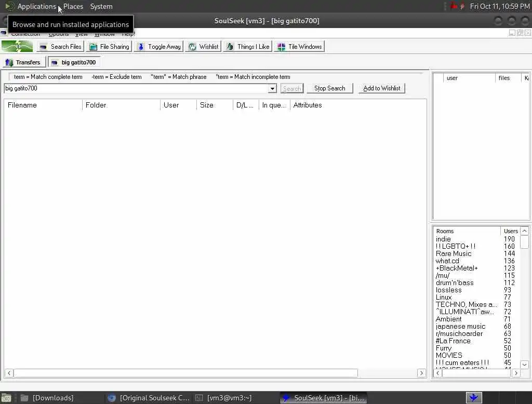Click the Wishlist globe icon
Screen dimensions: 532x404
click(x=192, y=46)
